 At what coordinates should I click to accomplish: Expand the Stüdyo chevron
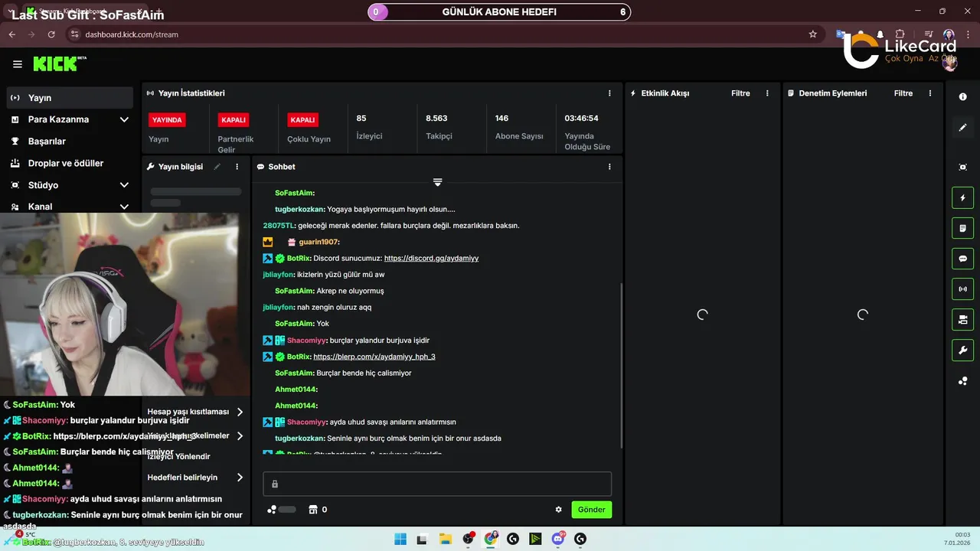pos(124,185)
